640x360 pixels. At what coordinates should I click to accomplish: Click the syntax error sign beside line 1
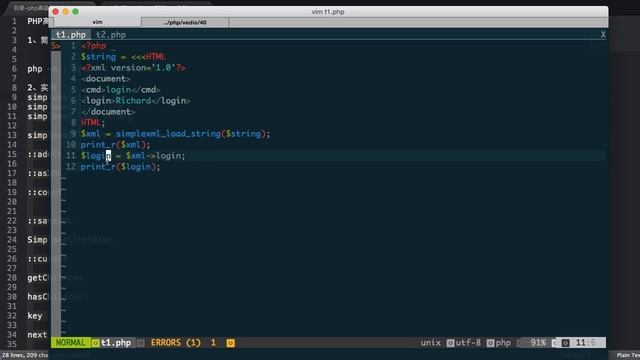pyautogui.click(x=56, y=46)
